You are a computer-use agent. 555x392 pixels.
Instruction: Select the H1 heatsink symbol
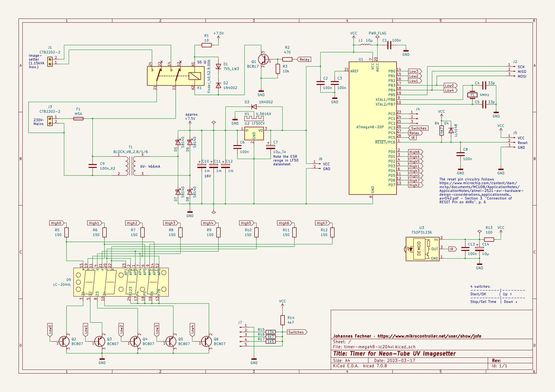click(x=254, y=118)
